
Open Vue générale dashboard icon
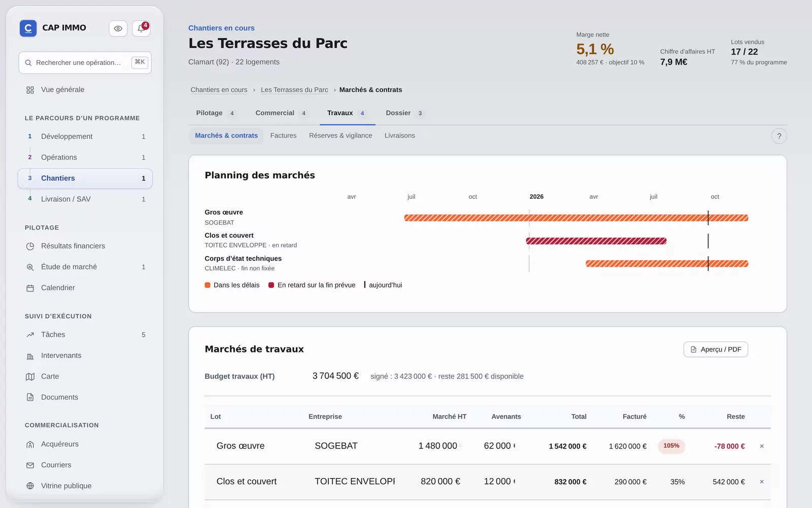[30, 90]
